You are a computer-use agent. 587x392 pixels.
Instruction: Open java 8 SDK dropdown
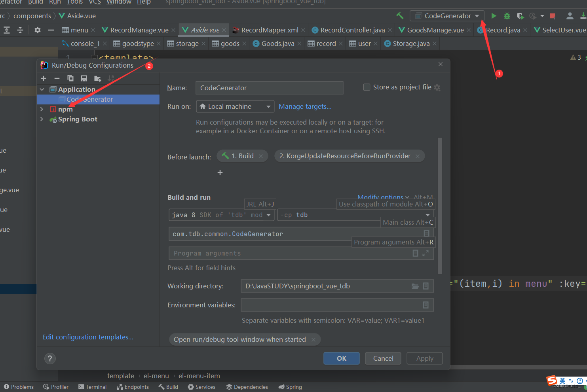[222, 215]
